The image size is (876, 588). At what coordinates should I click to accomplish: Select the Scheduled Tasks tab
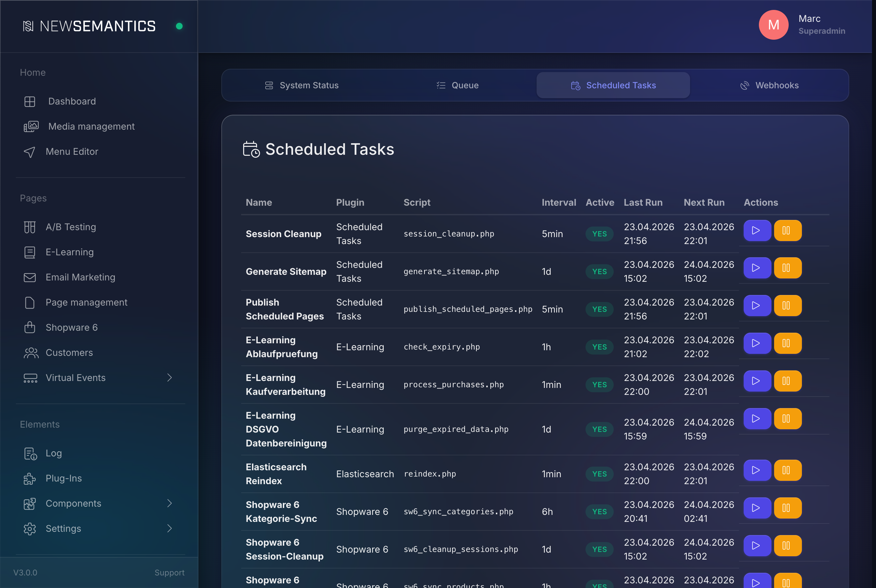click(x=613, y=85)
